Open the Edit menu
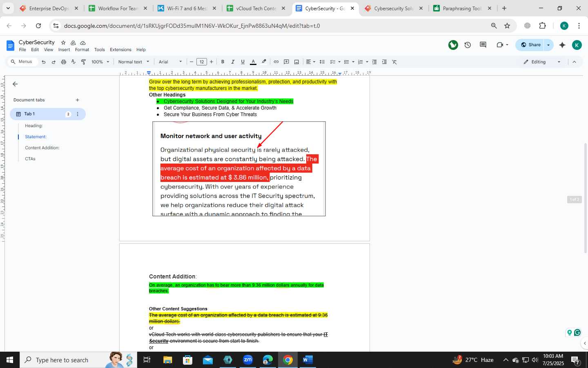The image size is (588, 368). click(35, 49)
